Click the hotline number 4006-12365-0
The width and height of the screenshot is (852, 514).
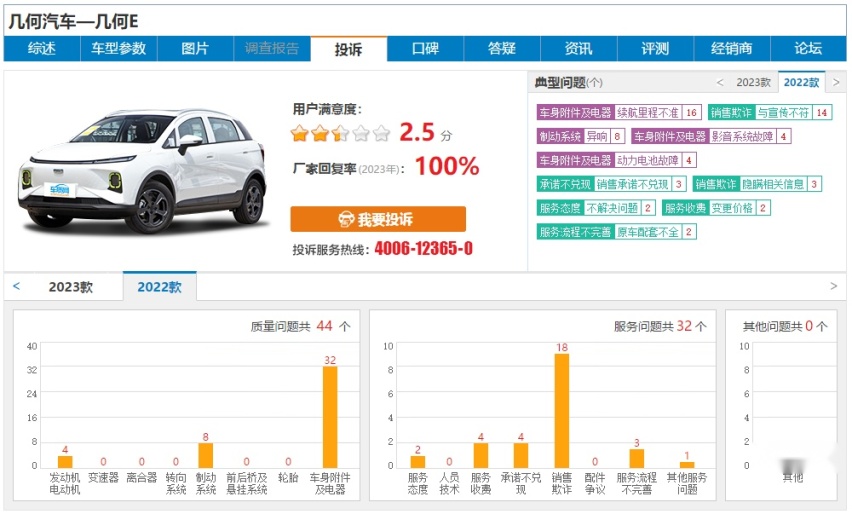tap(423, 249)
